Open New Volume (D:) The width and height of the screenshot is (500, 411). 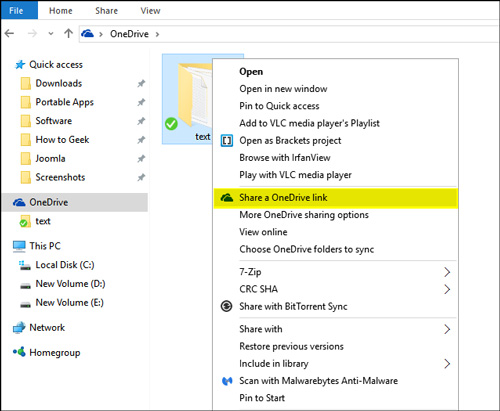click(x=70, y=284)
